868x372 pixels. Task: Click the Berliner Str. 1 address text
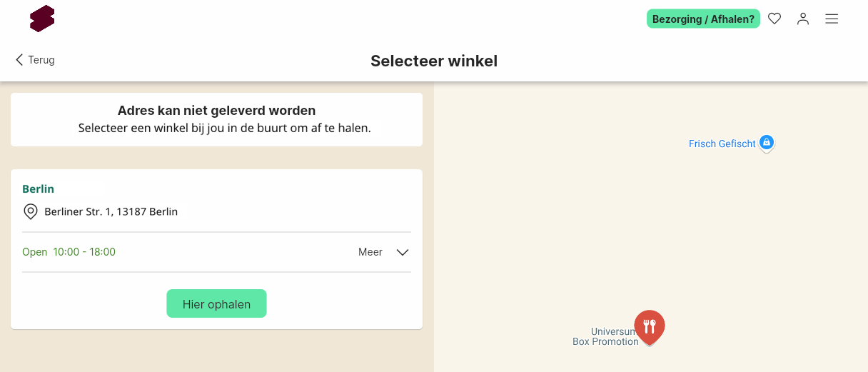tap(111, 211)
